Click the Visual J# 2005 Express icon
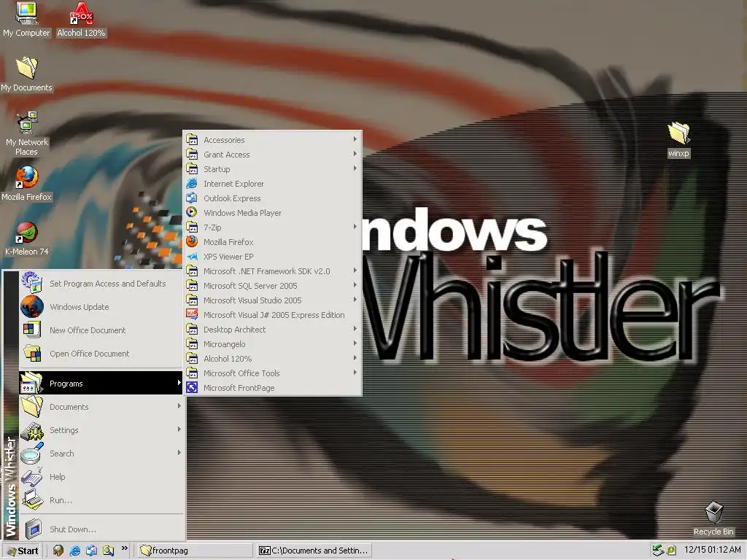The width and height of the screenshot is (747, 560). (x=192, y=314)
